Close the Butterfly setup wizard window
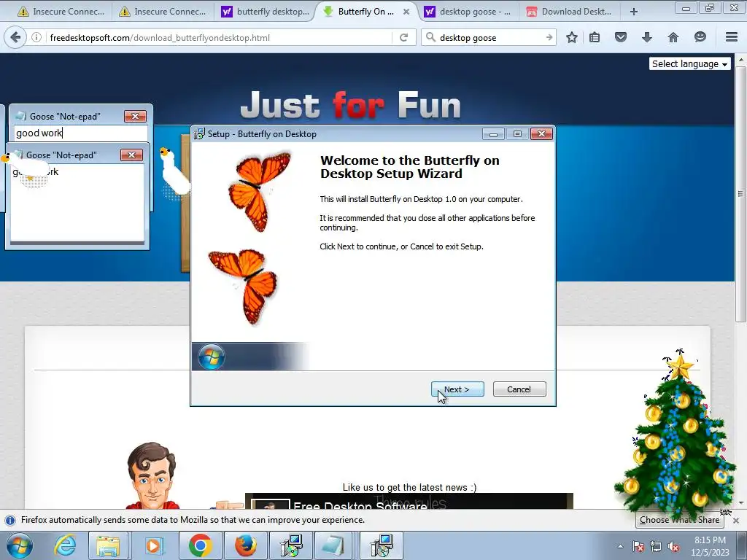The image size is (747, 560). pyautogui.click(x=542, y=134)
